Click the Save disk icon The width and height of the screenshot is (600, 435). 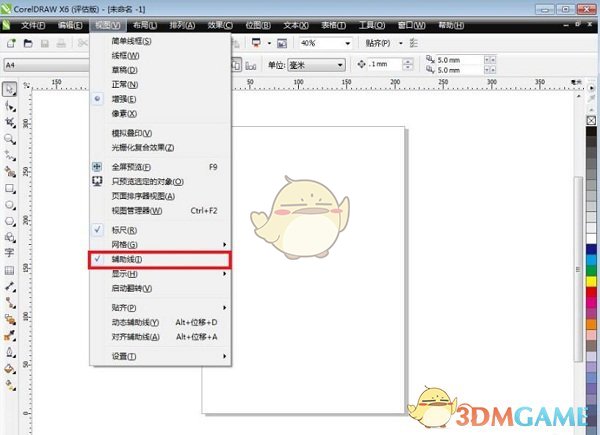coord(45,43)
